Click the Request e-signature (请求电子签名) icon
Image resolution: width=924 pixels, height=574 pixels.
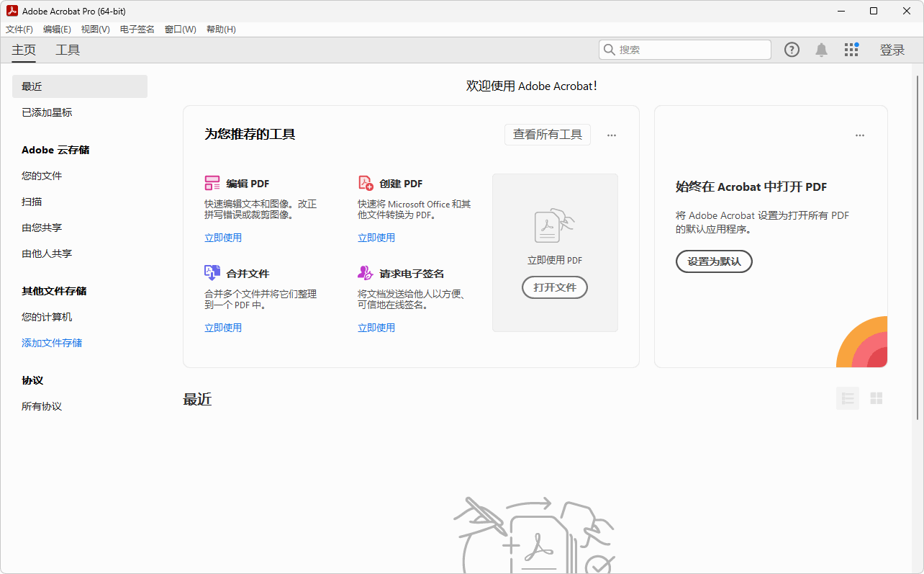click(x=366, y=273)
